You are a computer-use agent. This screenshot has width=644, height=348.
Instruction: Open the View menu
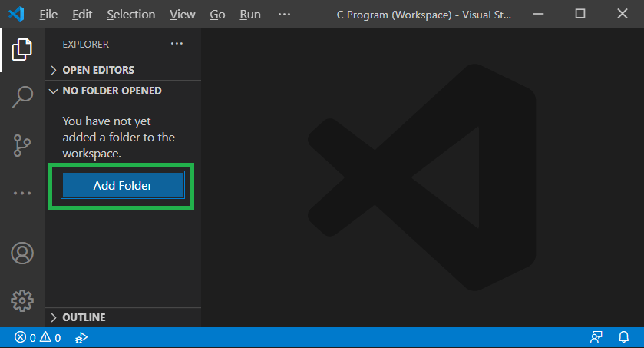(x=183, y=15)
